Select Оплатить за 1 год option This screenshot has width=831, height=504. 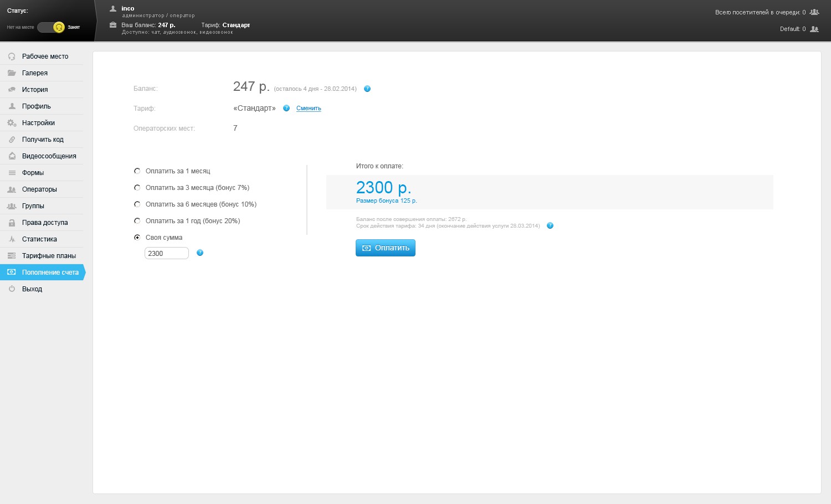click(x=137, y=221)
